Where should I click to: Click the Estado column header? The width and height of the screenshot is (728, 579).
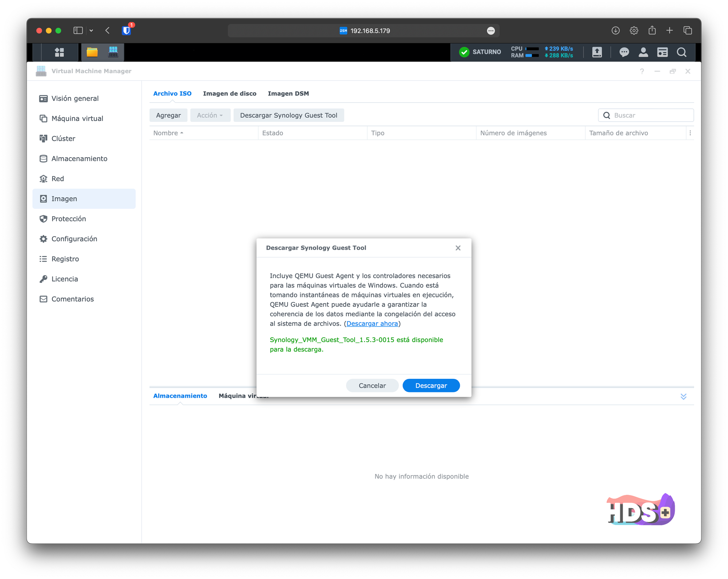coord(313,133)
